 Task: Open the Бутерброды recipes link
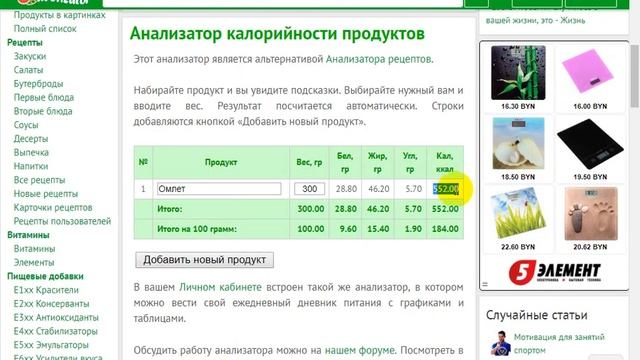[38, 84]
